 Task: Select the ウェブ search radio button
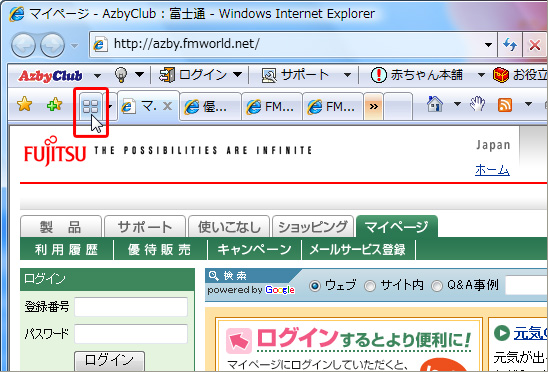[315, 286]
